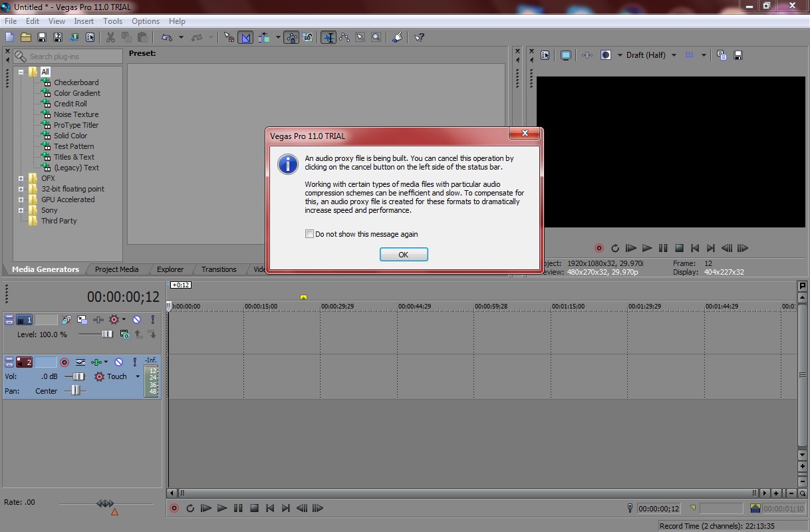Click Go to End in preview panel
The image size is (810, 532).
click(x=711, y=248)
